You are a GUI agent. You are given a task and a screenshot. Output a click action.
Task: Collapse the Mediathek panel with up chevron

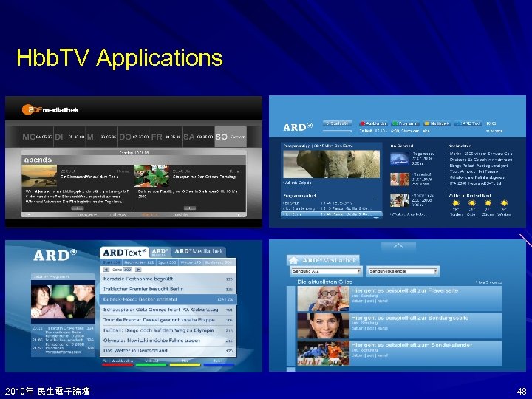pyautogui.click(x=398, y=245)
